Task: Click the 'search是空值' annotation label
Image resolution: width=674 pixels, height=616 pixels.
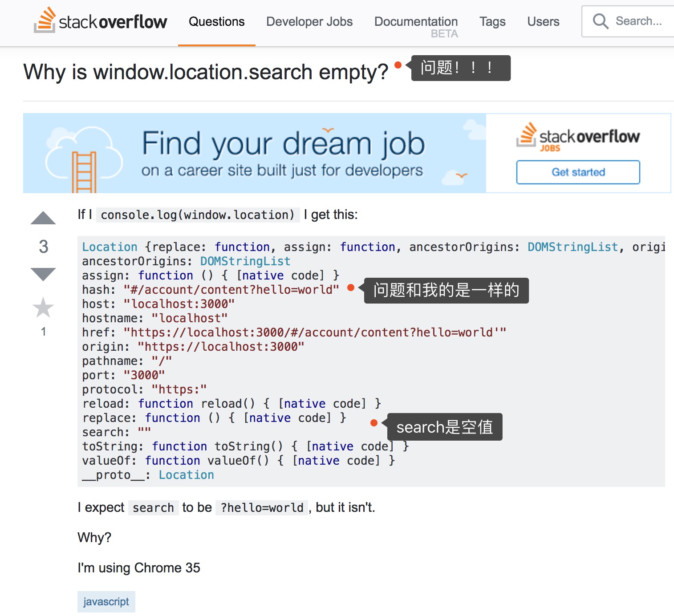Action: pos(444,427)
